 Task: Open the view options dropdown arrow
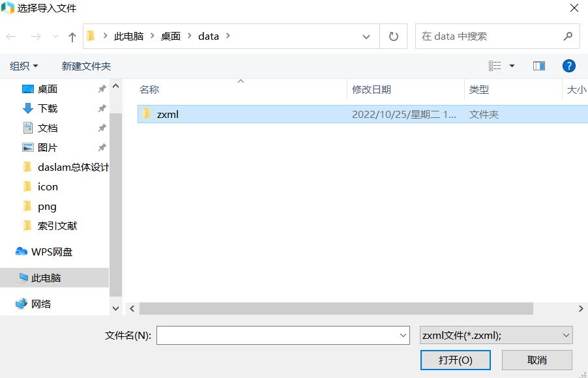point(512,66)
